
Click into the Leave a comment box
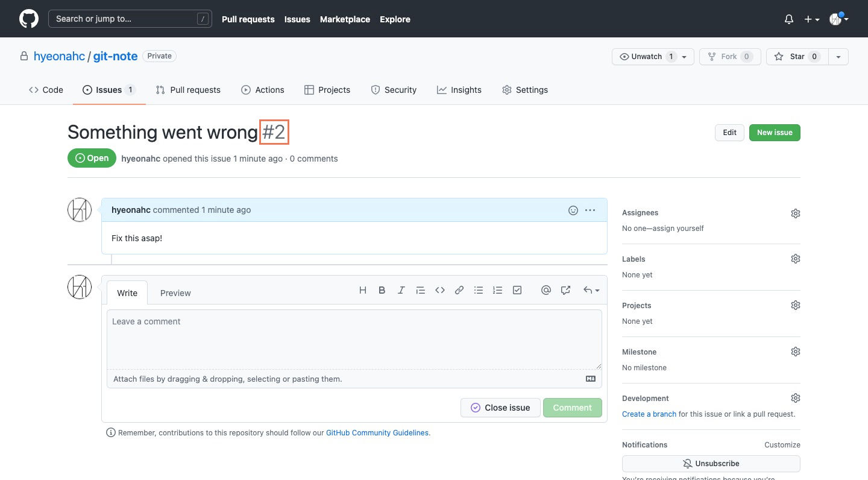tap(354, 339)
